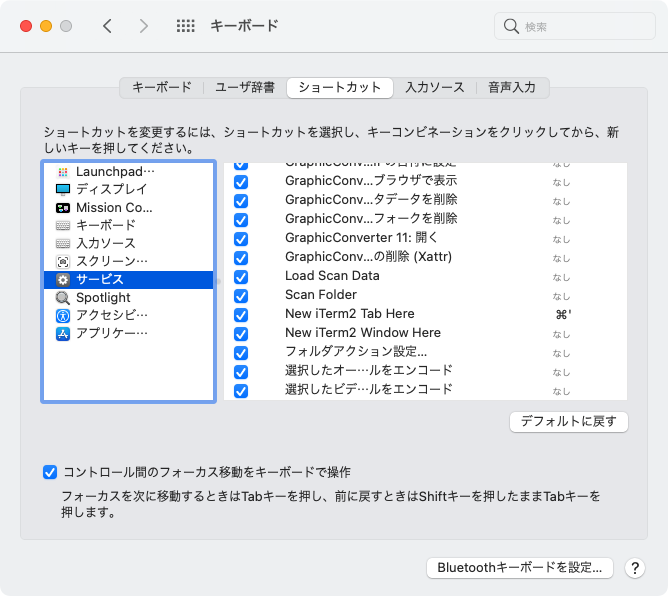This screenshot has height=596, width=668.
Task: Click the split divider handle between lists
Action: (x=219, y=281)
